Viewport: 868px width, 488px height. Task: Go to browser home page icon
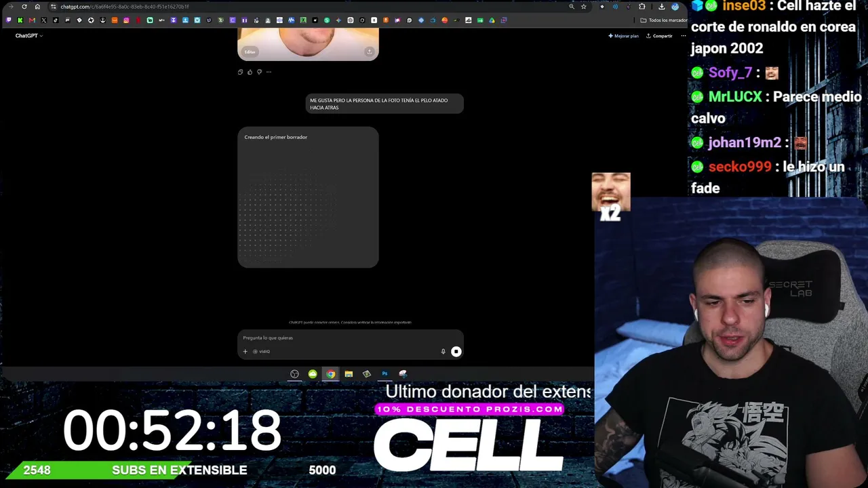tap(37, 7)
